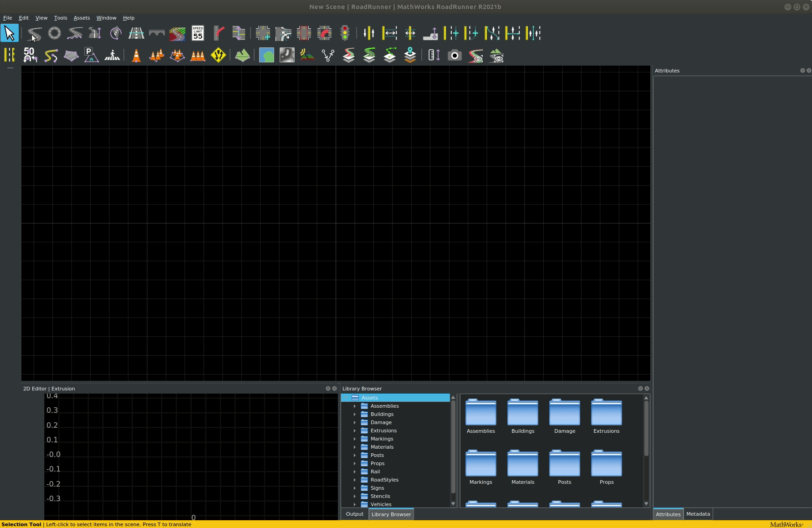812x528 pixels.
Task: Select the traffic light signal tool
Action: pyautogui.click(x=345, y=33)
